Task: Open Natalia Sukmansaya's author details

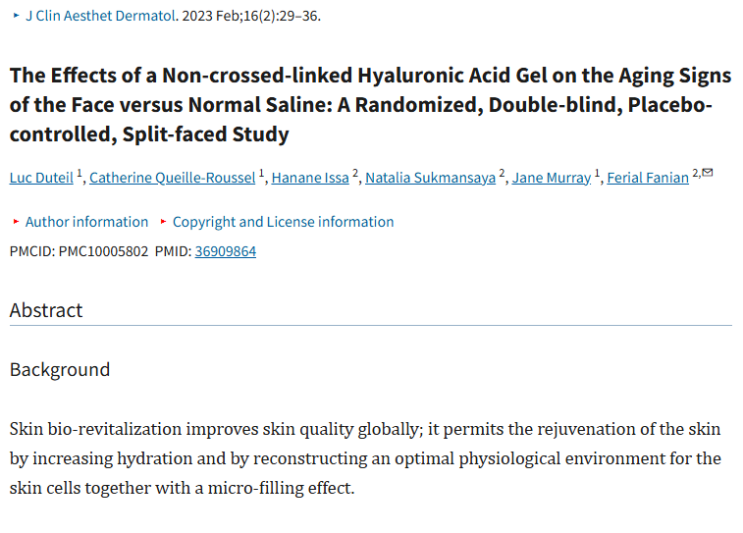Action: tap(430, 178)
